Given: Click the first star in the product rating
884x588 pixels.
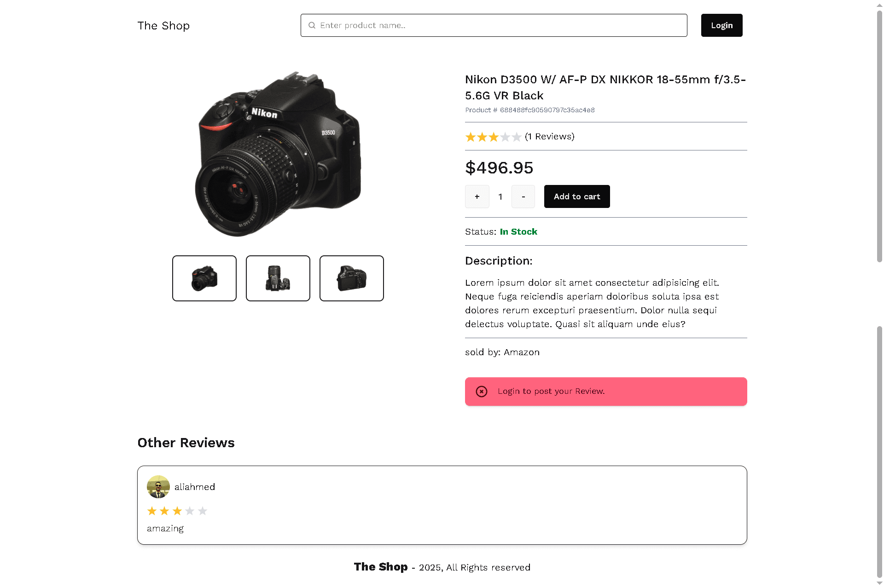Looking at the screenshot, I should [x=471, y=137].
